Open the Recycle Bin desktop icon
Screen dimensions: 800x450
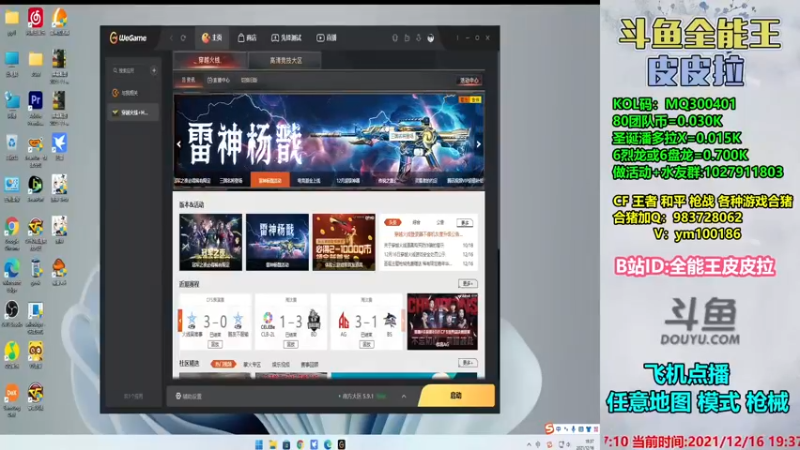(x=12, y=147)
